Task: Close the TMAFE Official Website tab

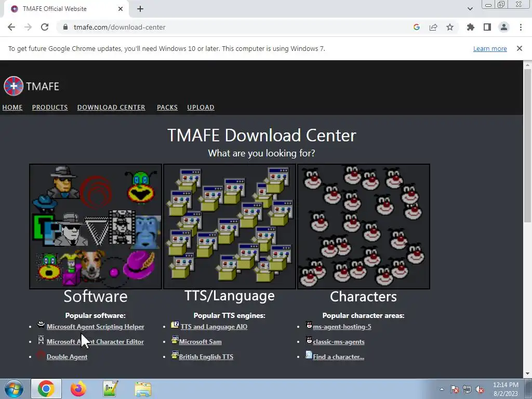Action: (x=121, y=9)
